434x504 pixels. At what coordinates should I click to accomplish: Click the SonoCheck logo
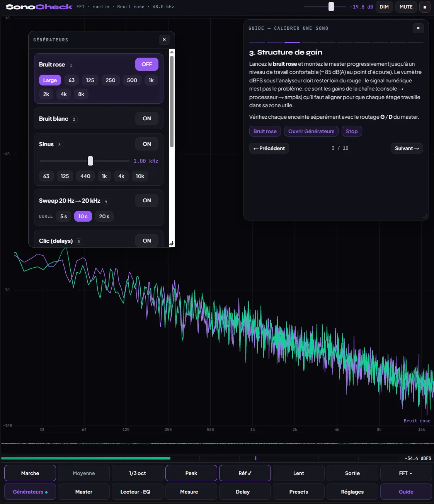39,7
